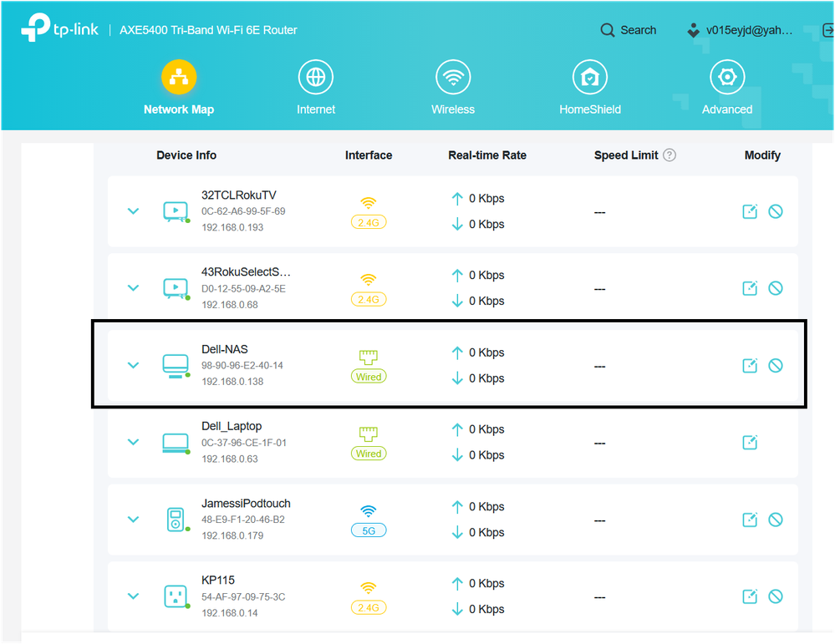Click the Interface column header
This screenshot has width=835, height=644.
tap(369, 155)
